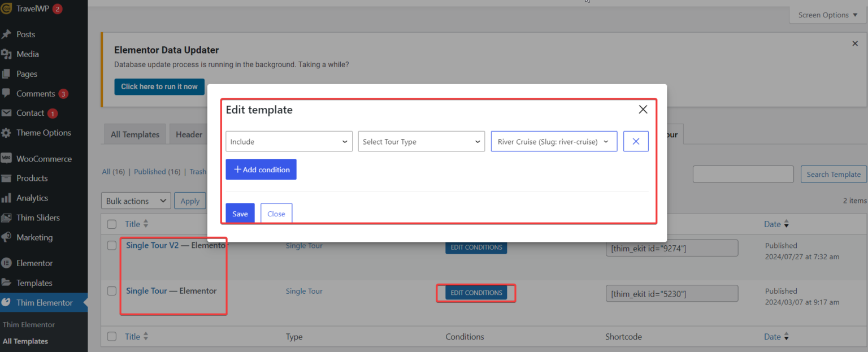Image resolution: width=868 pixels, height=352 pixels.
Task: Check the Single Tour V2 row checkbox
Action: coord(112,246)
